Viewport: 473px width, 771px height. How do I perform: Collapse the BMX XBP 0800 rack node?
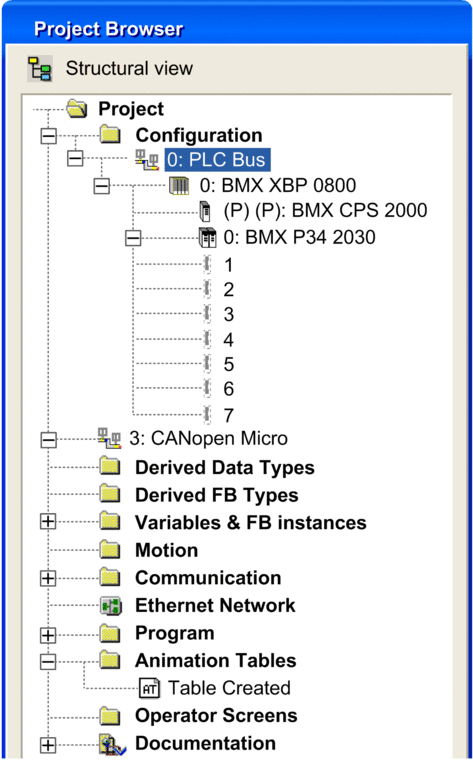point(102,186)
